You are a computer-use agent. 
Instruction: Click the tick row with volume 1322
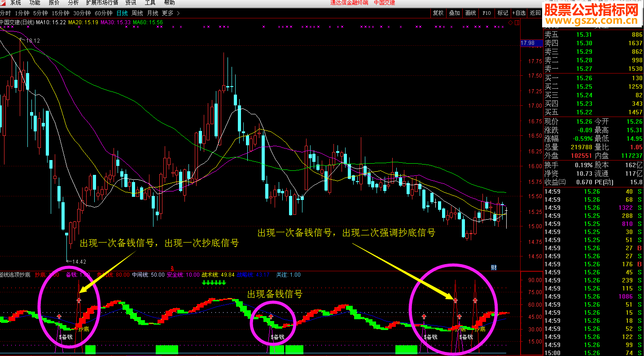pyautogui.click(x=593, y=208)
